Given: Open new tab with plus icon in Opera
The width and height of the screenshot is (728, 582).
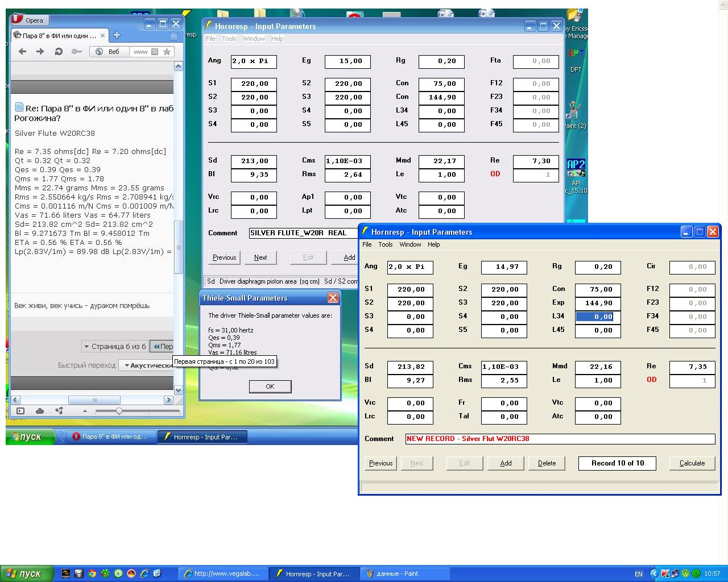Looking at the screenshot, I should tap(117, 35).
